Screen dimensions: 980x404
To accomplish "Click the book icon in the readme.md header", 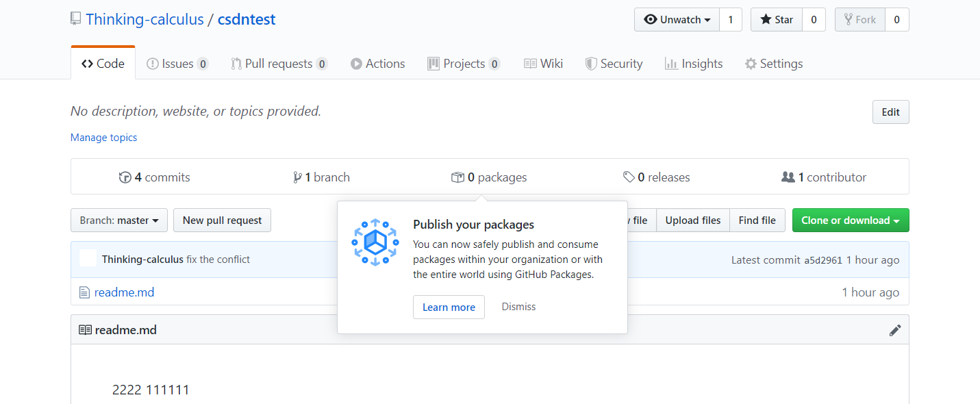I will coord(85,330).
